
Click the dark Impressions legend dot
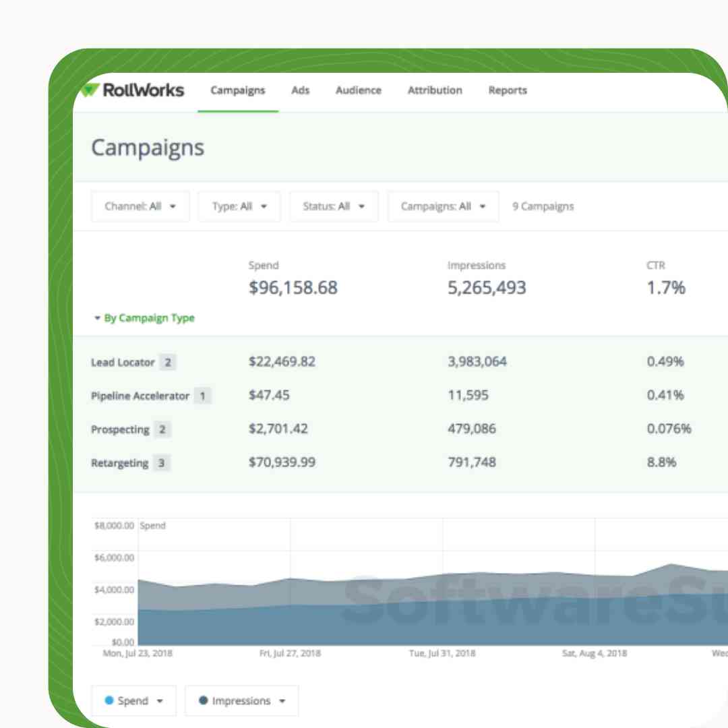click(203, 700)
